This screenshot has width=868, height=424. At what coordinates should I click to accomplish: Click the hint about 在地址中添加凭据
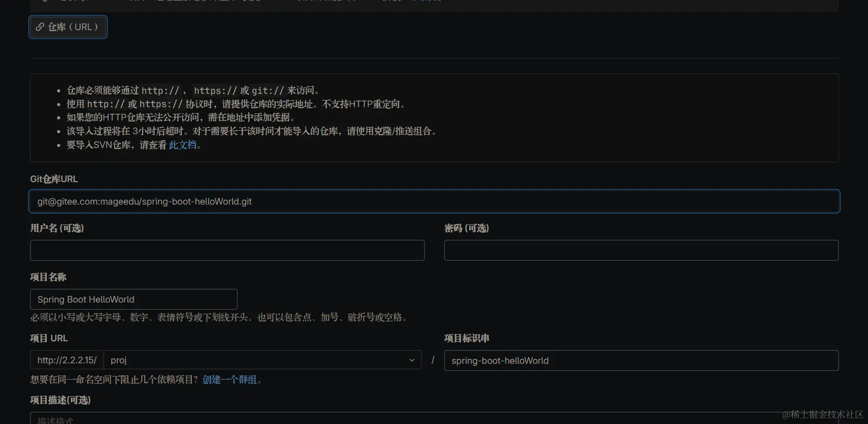coord(182,117)
